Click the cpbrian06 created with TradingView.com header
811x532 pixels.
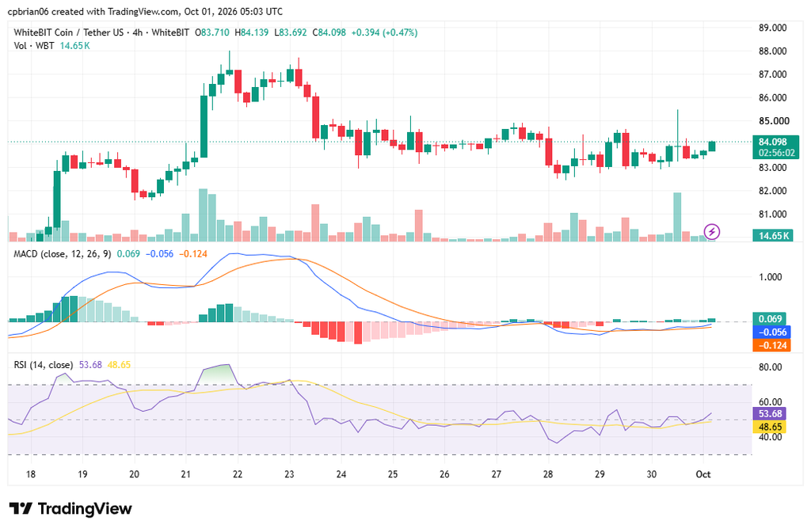(x=145, y=11)
